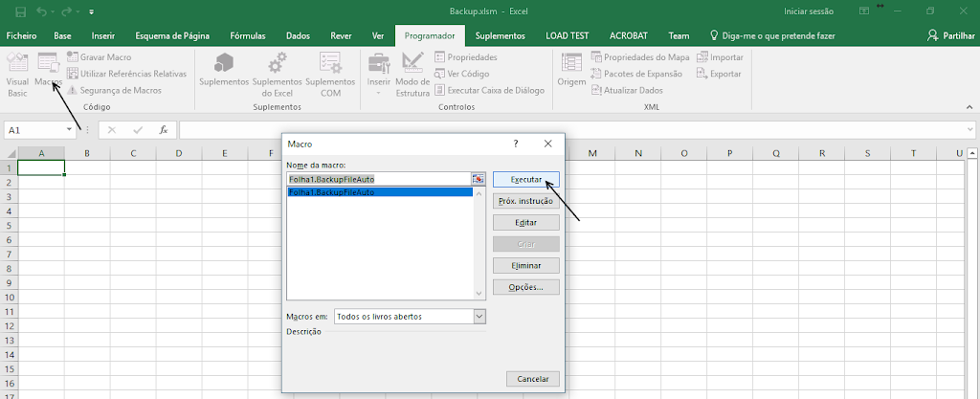Click Ver Código in Controlos group
This screenshot has height=399, width=980.
pos(462,74)
